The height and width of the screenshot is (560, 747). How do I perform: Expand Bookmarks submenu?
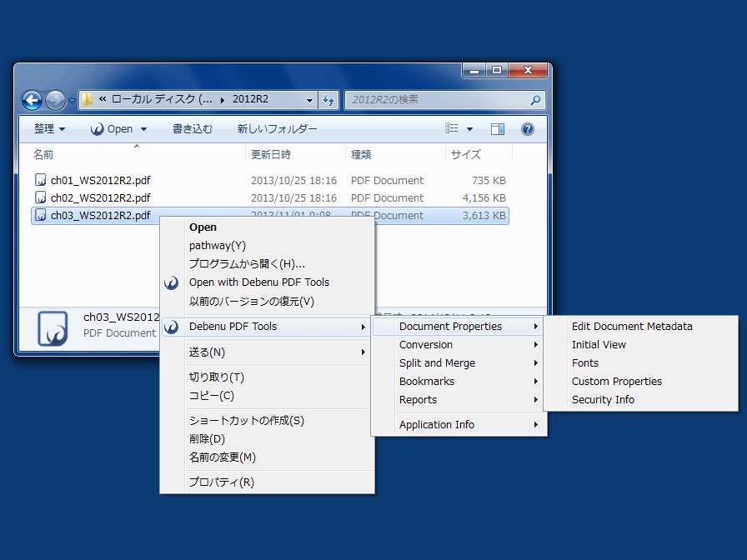(459, 382)
